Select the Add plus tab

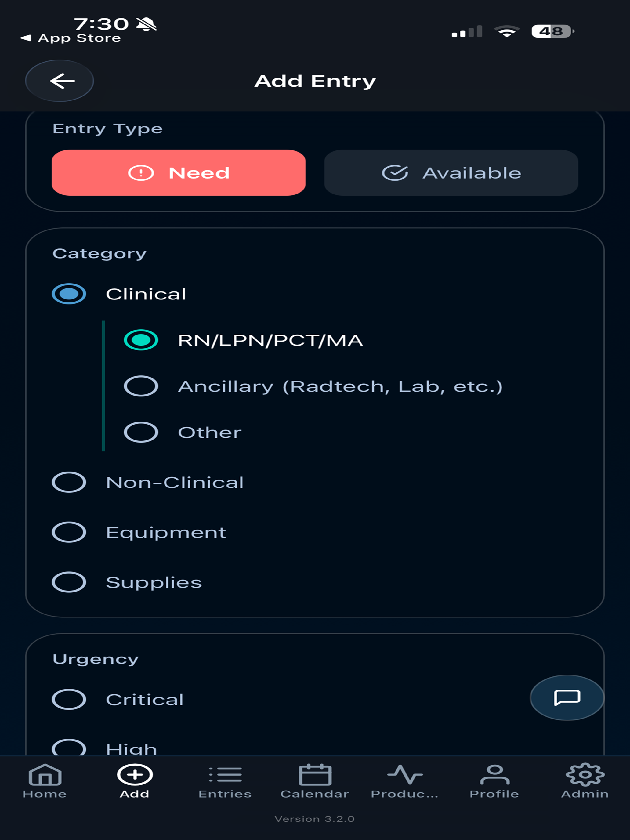(135, 781)
